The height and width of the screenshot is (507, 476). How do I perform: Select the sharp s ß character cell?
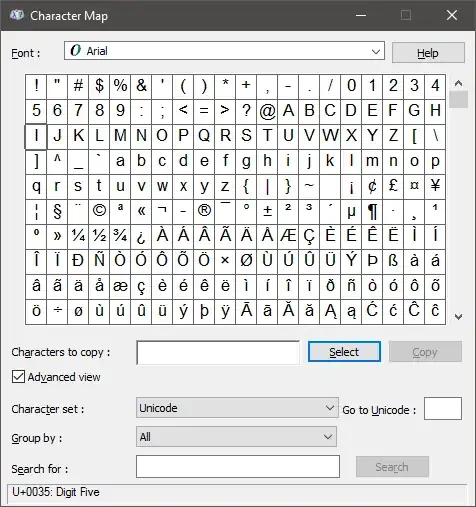coord(393,261)
